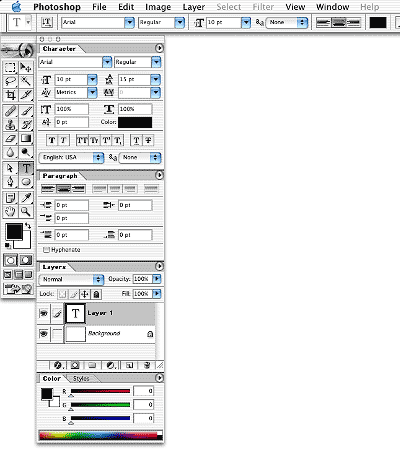Hide the Background layer eye icon
The height and width of the screenshot is (450, 400).
(x=43, y=334)
